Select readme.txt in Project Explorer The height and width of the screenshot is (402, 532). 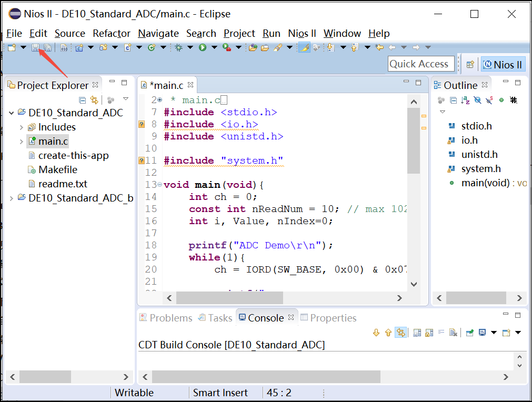point(63,184)
